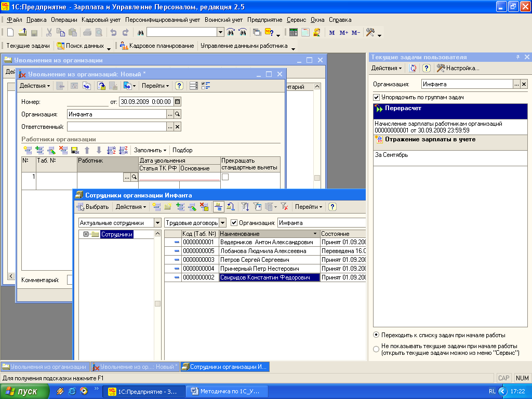Click Выбрать button in employees list
Image resolution: width=532 pixels, height=399 pixels.
pyautogui.click(x=92, y=207)
